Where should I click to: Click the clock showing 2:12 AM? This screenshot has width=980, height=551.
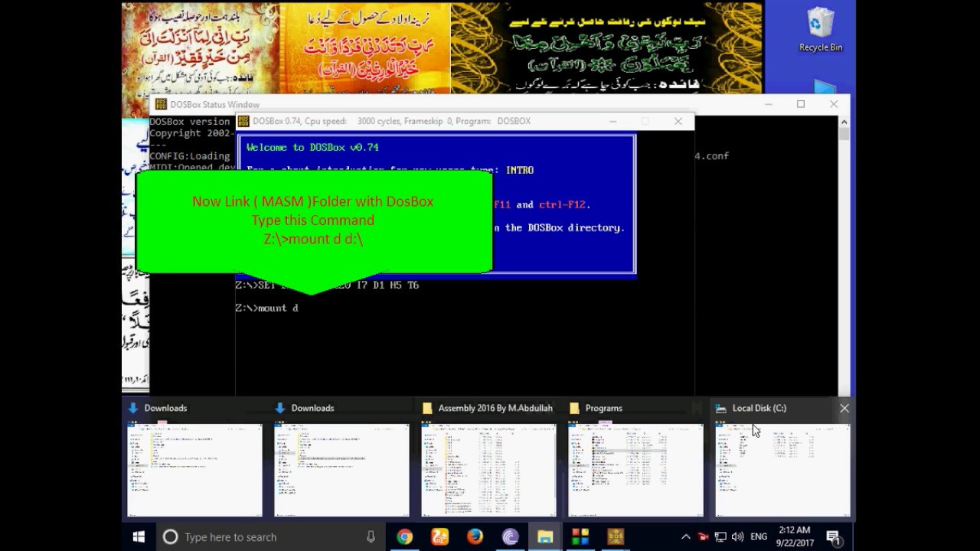point(794,537)
